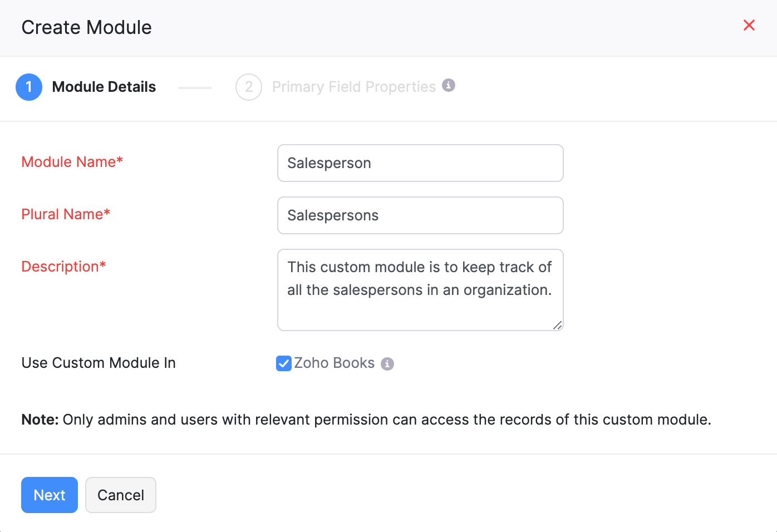Select step 1 circle labeled Module Details
This screenshot has width=777, height=532.
(29, 87)
